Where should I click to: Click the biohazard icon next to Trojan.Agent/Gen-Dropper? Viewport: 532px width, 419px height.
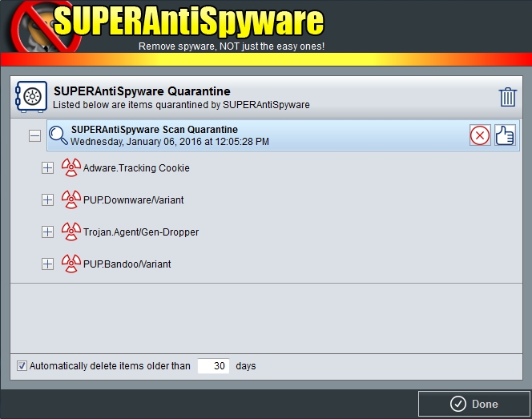[x=71, y=232]
